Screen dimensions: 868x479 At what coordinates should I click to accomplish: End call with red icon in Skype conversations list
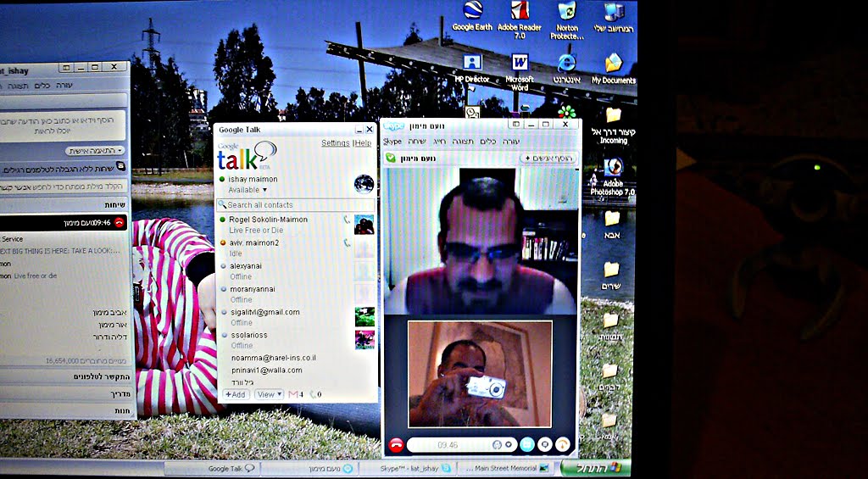pyautogui.click(x=120, y=223)
